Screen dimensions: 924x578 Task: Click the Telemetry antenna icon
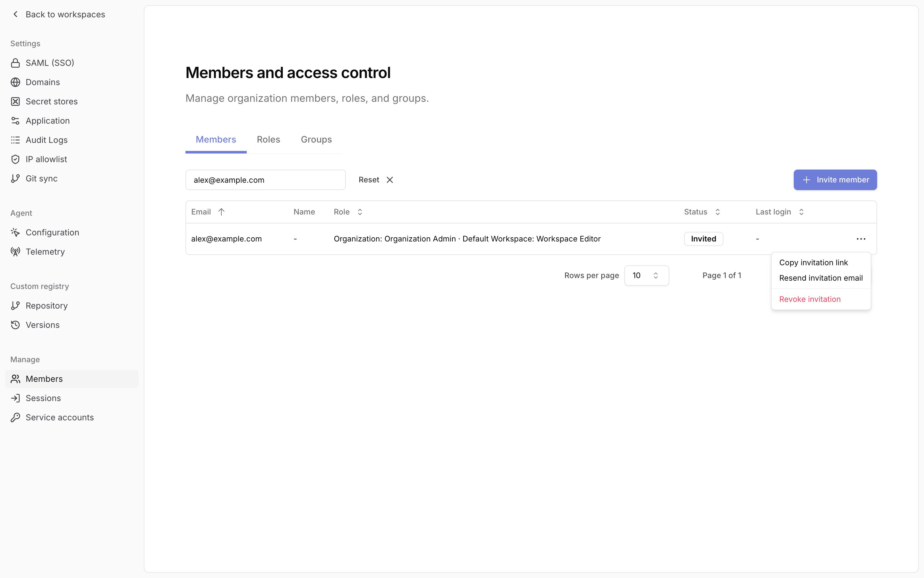point(15,251)
